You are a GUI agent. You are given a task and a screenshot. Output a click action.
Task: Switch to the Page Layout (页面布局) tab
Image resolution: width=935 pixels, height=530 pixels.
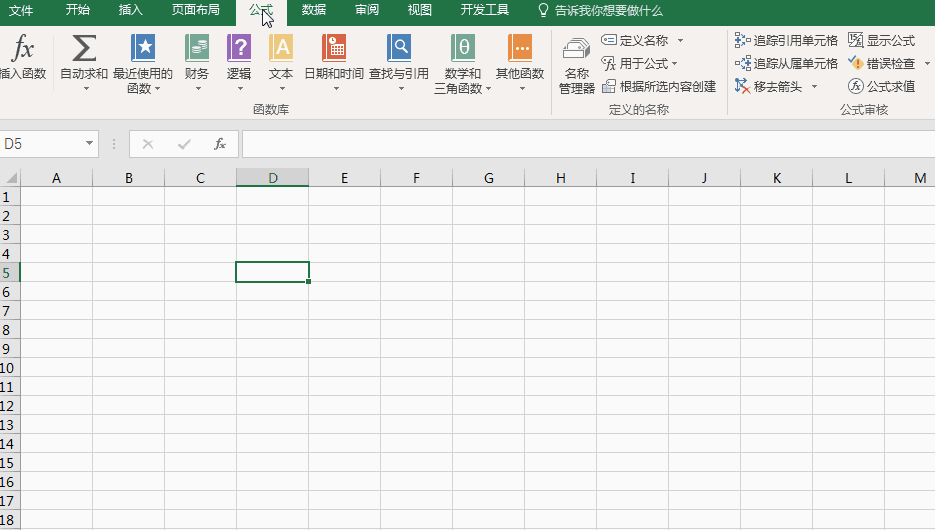196,10
